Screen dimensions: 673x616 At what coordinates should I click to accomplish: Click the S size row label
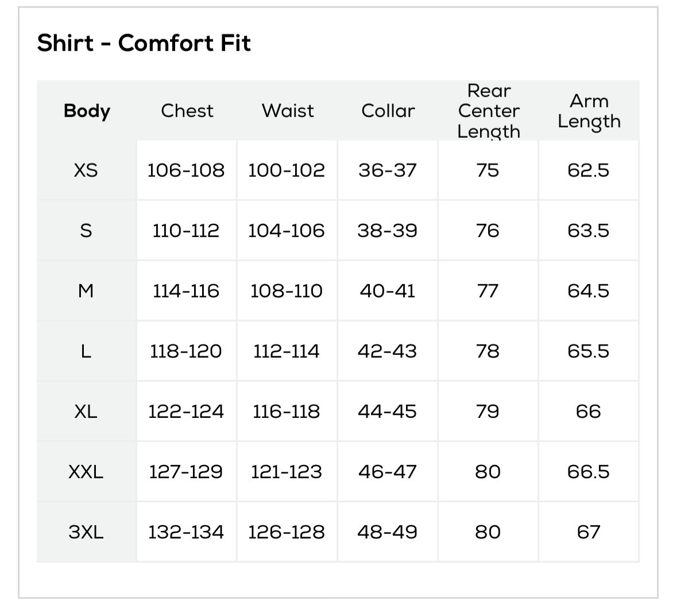(86, 231)
